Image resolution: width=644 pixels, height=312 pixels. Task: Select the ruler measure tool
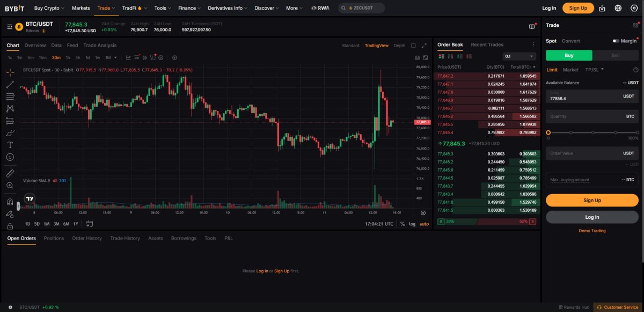tap(10, 173)
